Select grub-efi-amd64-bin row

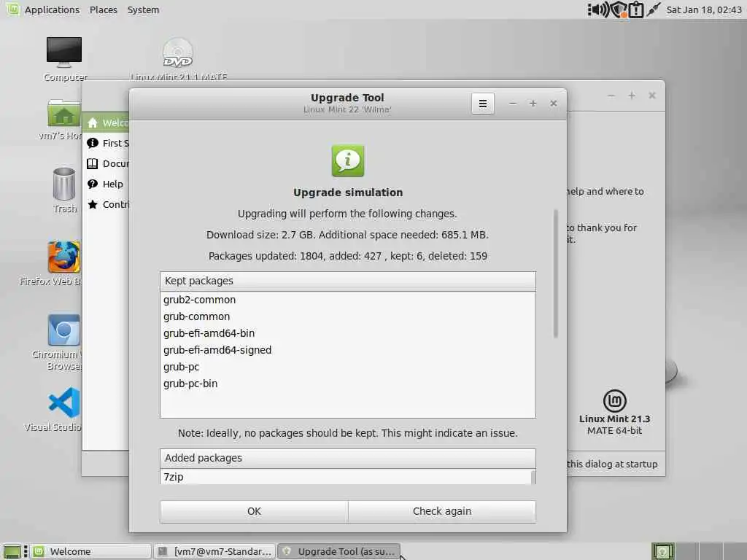tap(348, 333)
